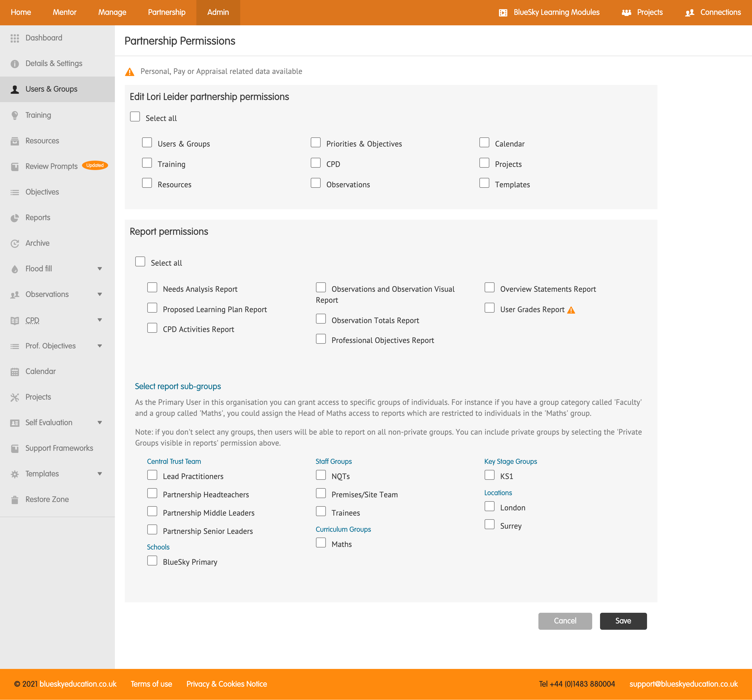Click the Projects group icon in top bar
752x700 pixels.
626,13
